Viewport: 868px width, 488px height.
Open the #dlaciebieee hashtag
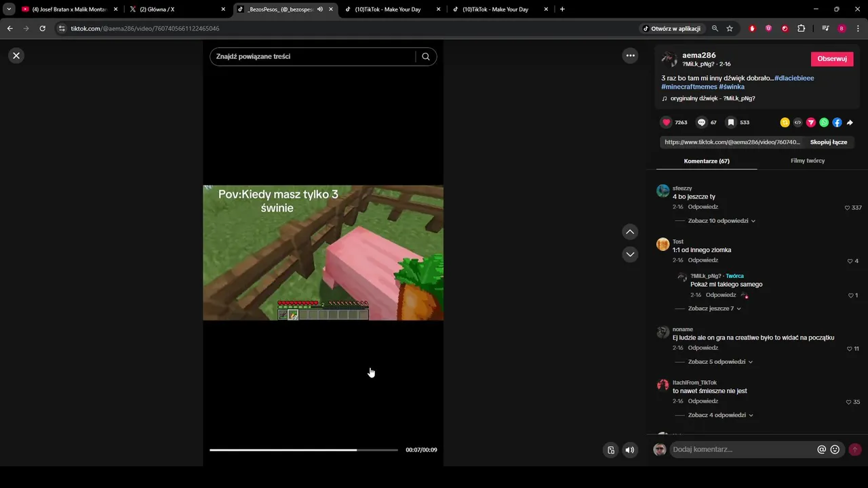[x=794, y=78]
